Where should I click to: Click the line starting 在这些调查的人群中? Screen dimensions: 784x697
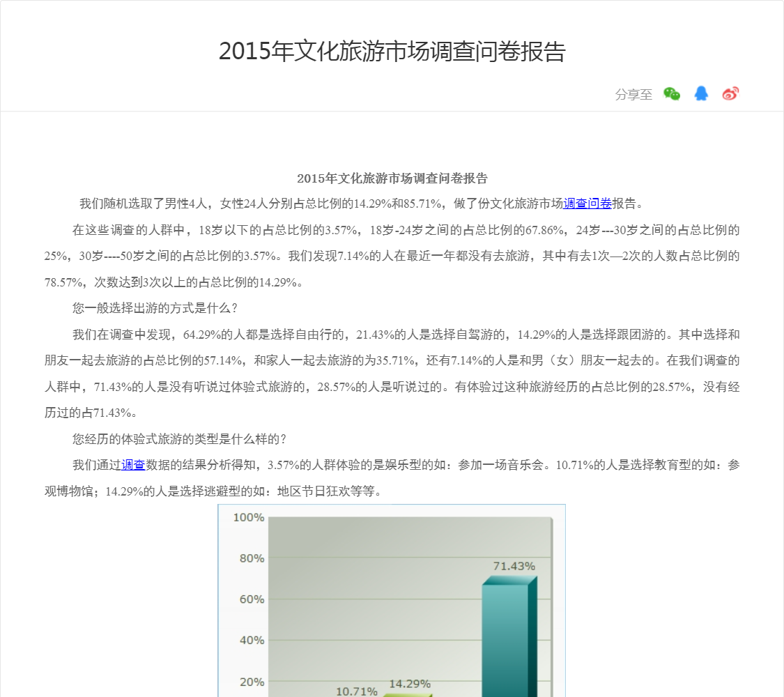coord(406,230)
